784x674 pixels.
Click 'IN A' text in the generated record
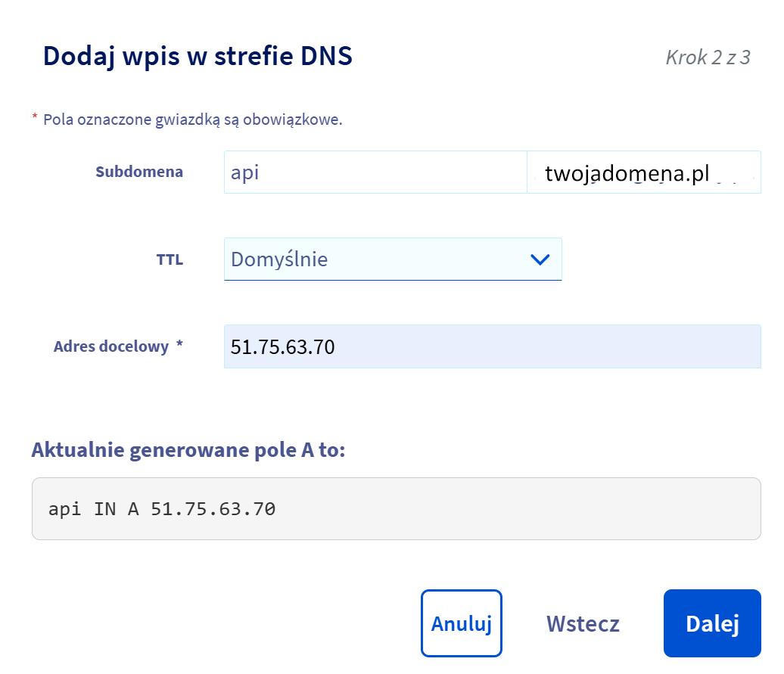pos(117,509)
